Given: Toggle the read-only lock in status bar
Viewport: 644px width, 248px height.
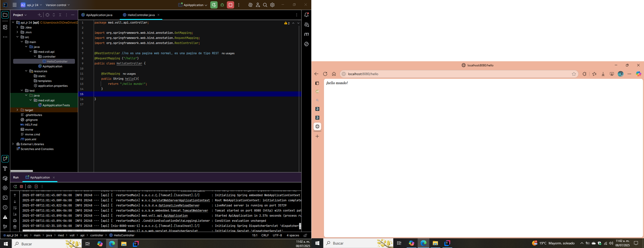Looking at the screenshot, I should pos(305,235).
